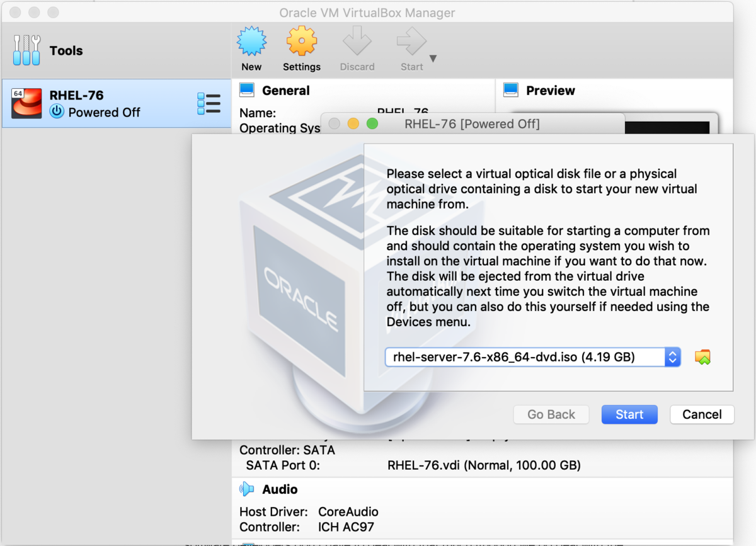Click the preview thumbnail of the VM

pyautogui.click(x=668, y=127)
